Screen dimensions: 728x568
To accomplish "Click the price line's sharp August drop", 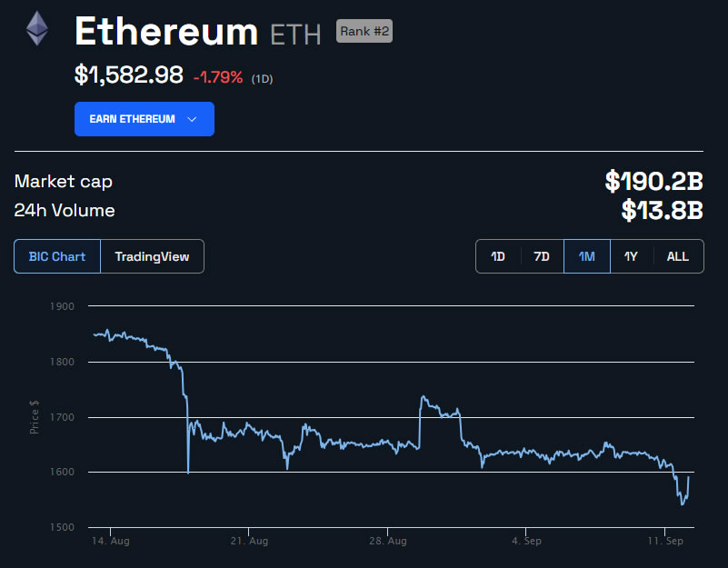I will coord(186,427).
